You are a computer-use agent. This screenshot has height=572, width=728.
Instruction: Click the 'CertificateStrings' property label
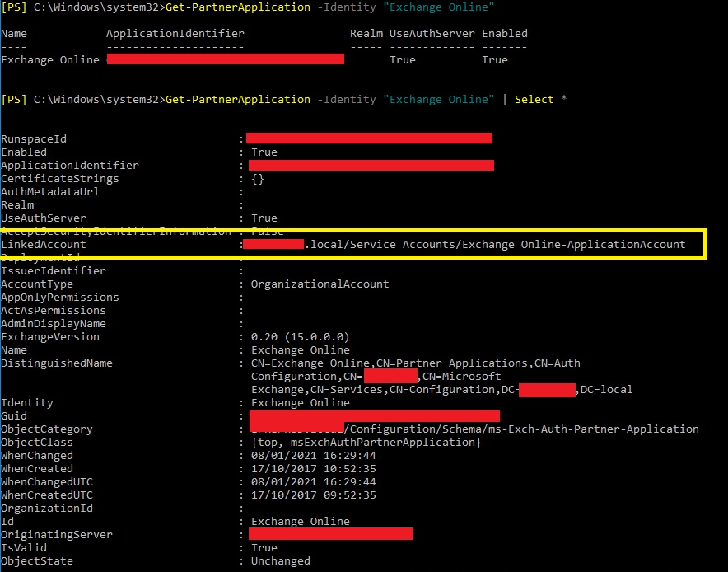(x=60, y=178)
